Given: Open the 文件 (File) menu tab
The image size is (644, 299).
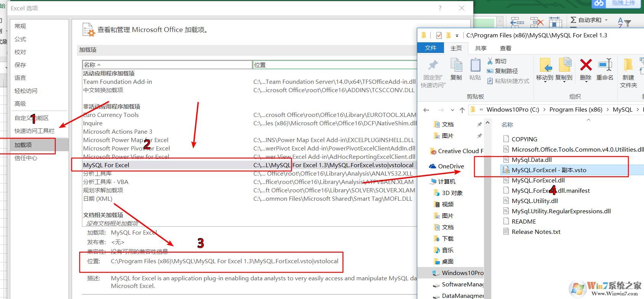Looking at the screenshot, I should click(431, 48).
